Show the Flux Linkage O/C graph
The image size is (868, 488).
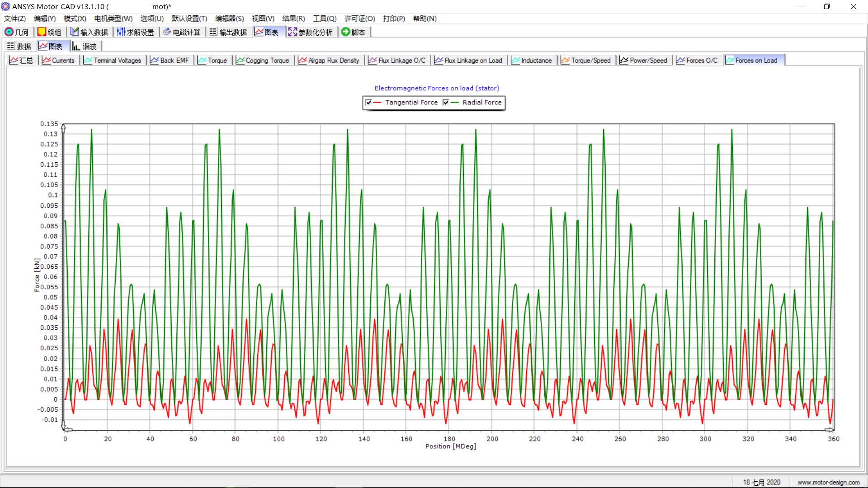(397, 60)
